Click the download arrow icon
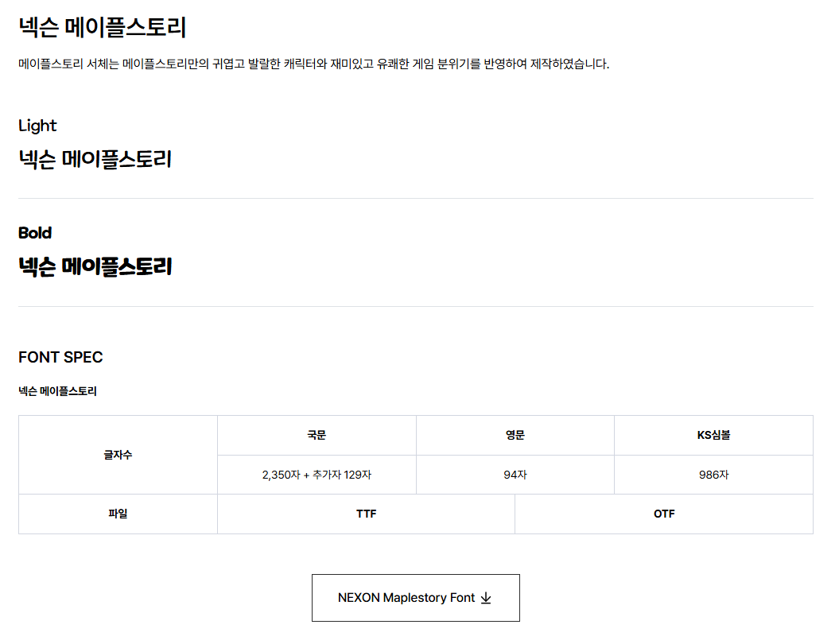This screenshot has height=644, width=839. coord(486,597)
